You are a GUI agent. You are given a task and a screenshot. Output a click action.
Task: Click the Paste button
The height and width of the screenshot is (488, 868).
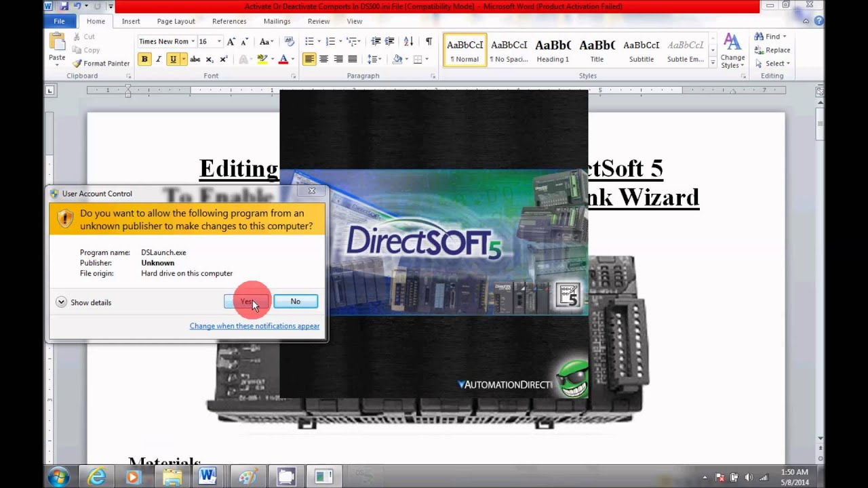[57, 49]
